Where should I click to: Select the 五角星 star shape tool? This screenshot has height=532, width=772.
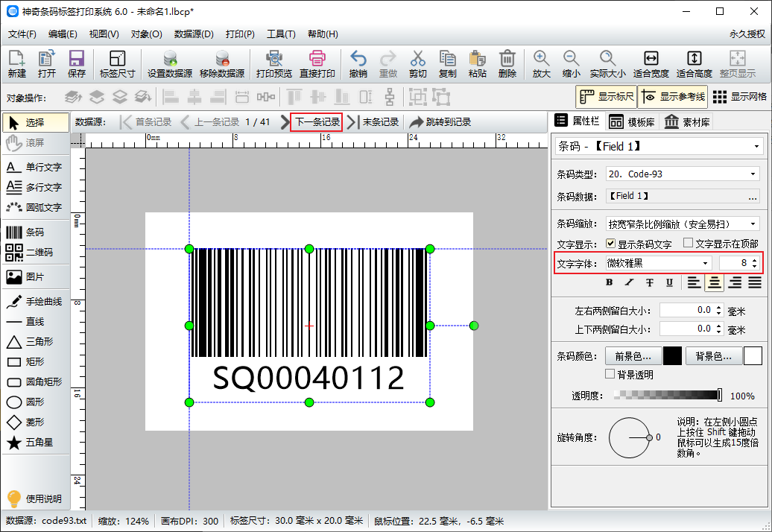coord(34,443)
